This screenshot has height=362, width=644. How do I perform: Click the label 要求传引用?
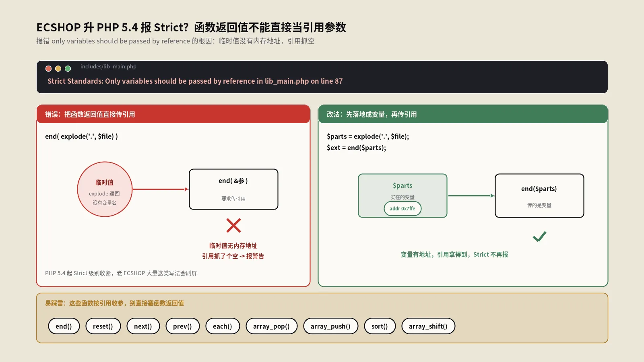coord(233,199)
